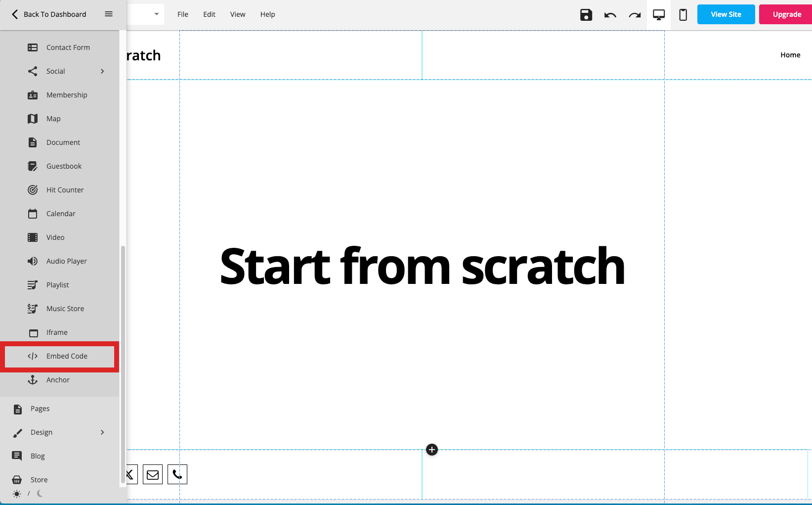Image resolution: width=812 pixels, height=505 pixels.
Task: Select the Membership label
Action: (x=67, y=95)
